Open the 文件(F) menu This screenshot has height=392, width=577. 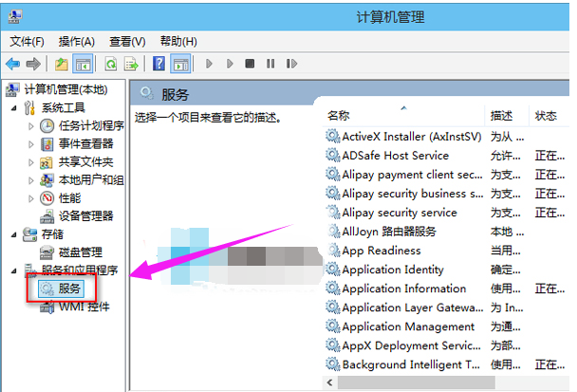tap(28, 42)
